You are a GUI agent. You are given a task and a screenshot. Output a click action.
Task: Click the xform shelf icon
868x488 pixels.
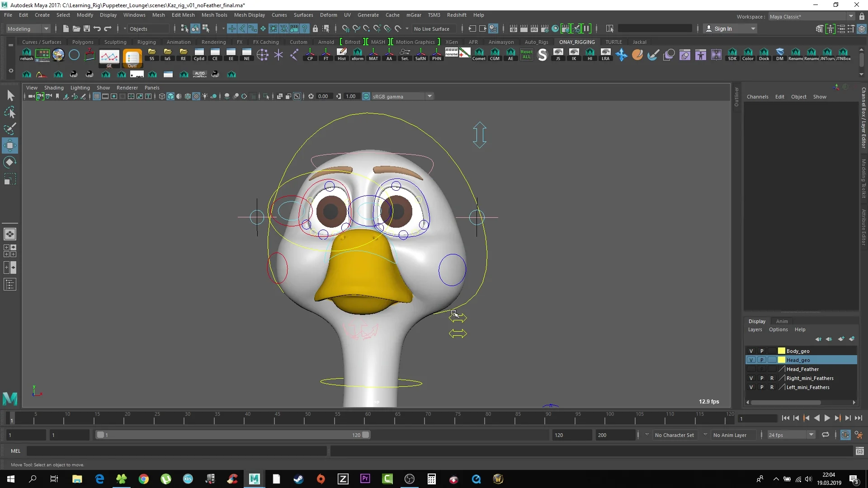358,55
